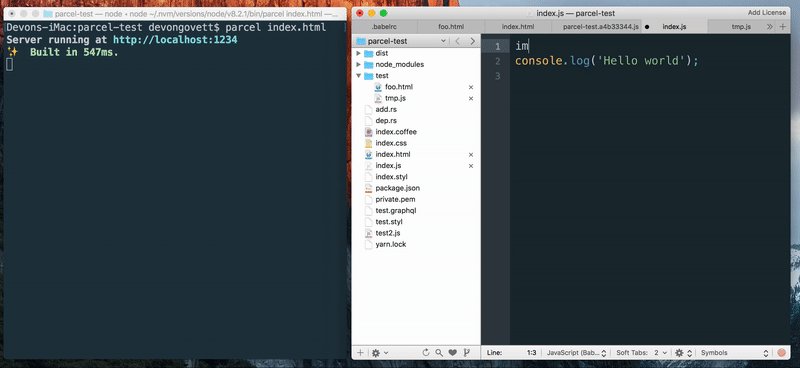
Task: Select index.coffee in the file browser
Action: (x=396, y=132)
